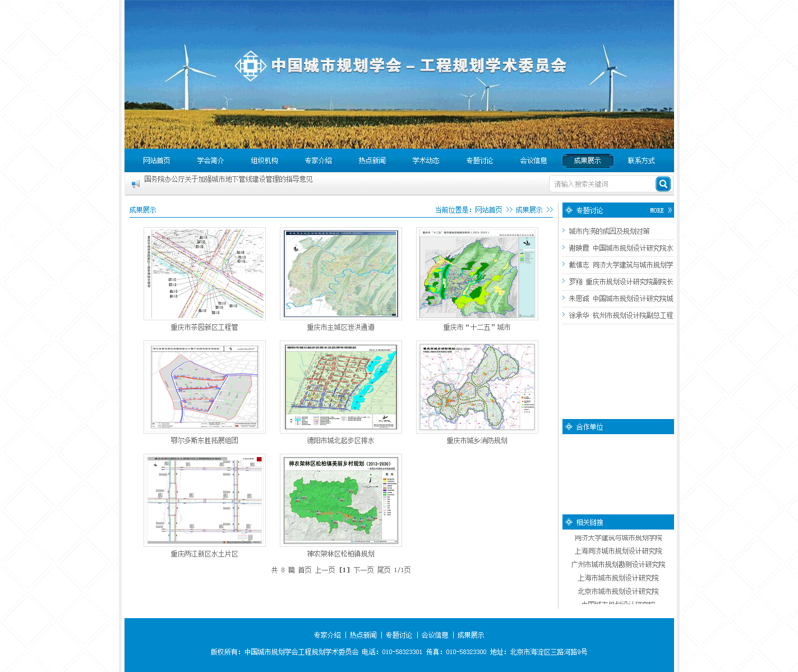The image size is (798, 672).
Task: Go to 联系方式 navigation item
Action: tap(641, 161)
